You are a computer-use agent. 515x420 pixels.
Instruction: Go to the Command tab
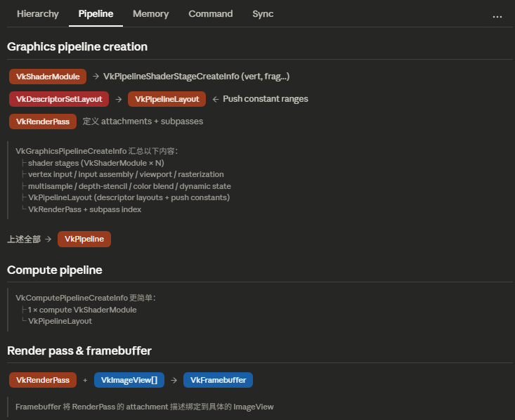pyautogui.click(x=211, y=14)
